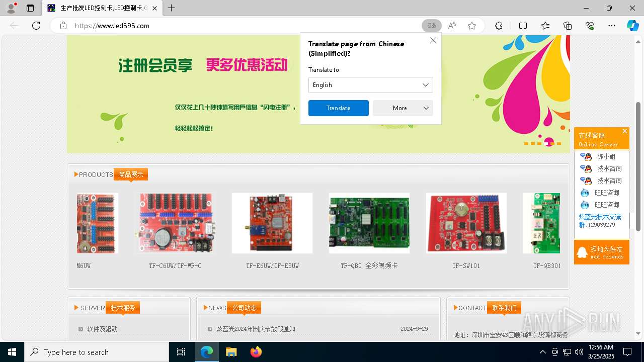This screenshot has width=644, height=362.
Task: Click the TF-SW101 product name link
Action: click(x=466, y=266)
